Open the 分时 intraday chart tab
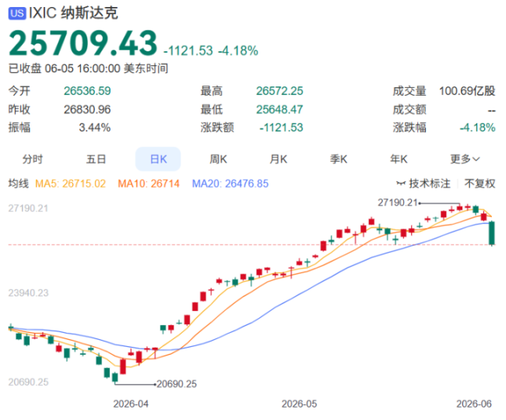Screen dimensions: 506x420 32,159
